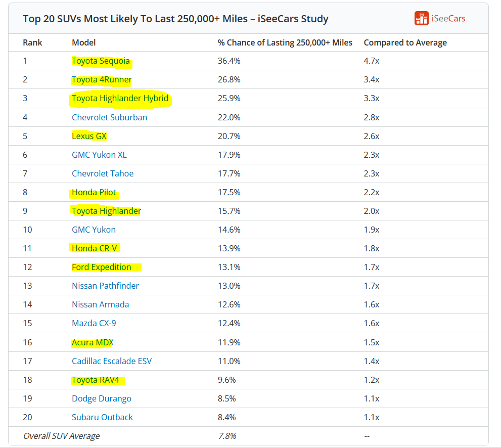This screenshot has width=501, height=448.
Task: Open the GMC Yukon XL link
Action: [x=99, y=155]
